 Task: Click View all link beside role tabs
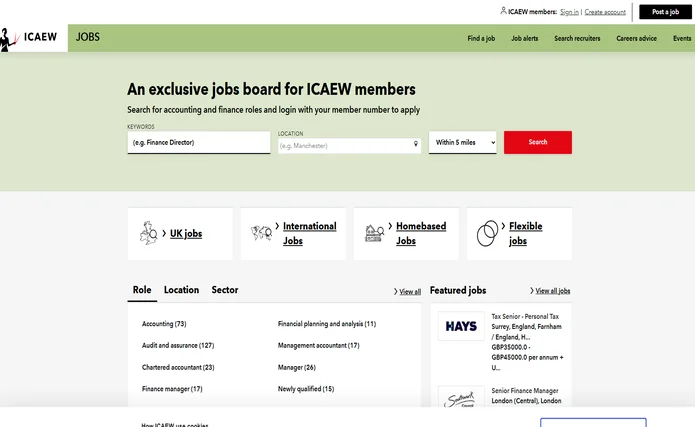coord(410,292)
